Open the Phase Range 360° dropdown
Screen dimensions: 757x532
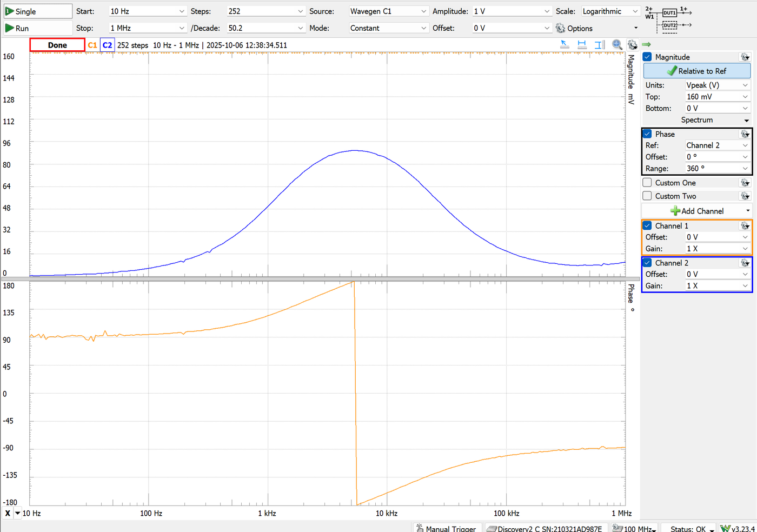[x=717, y=168]
